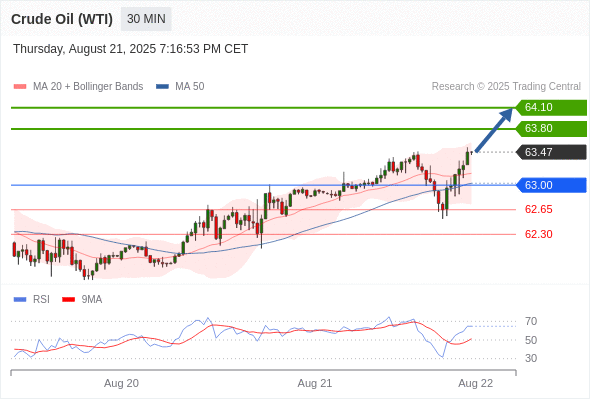Click the Aug 20 date axis label
This screenshot has height=400, width=590.
point(122,383)
